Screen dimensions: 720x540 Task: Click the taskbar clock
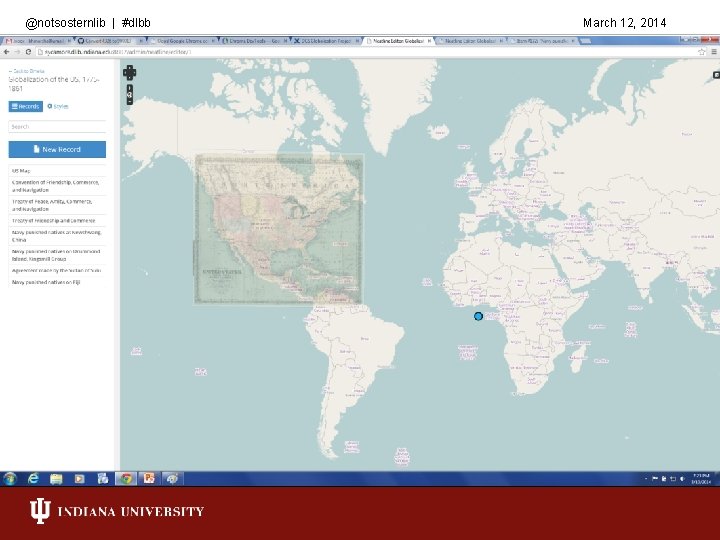click(701, 478)
